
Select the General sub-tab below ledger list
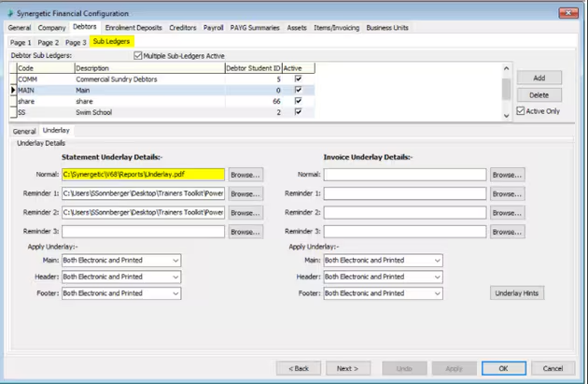pyautogui.click(x=23, y=131)
